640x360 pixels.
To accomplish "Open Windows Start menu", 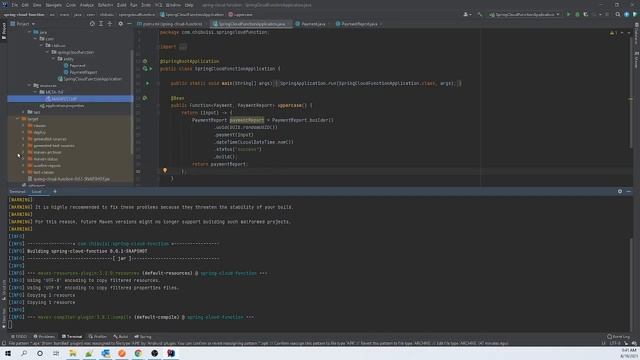I will [8, 353].
